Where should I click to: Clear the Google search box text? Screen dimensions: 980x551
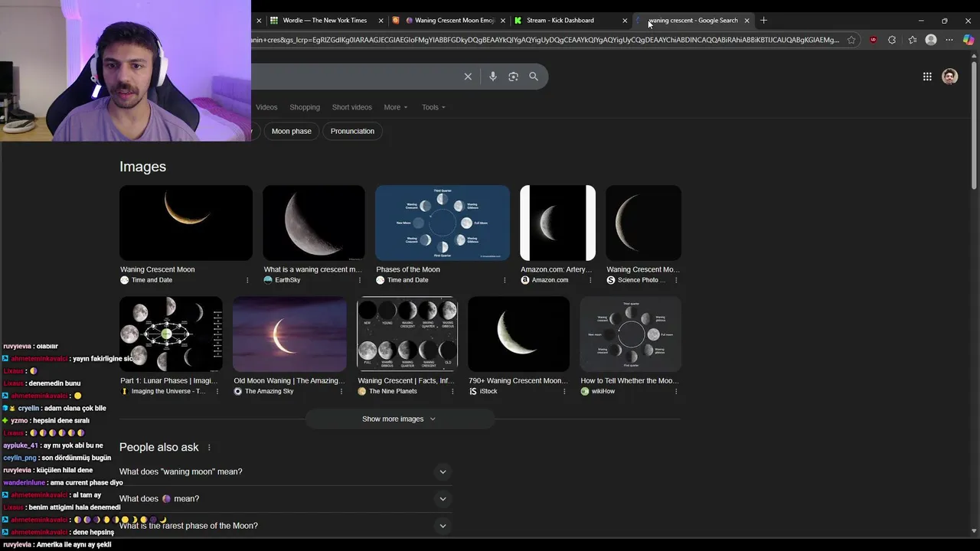pos(468,77)
